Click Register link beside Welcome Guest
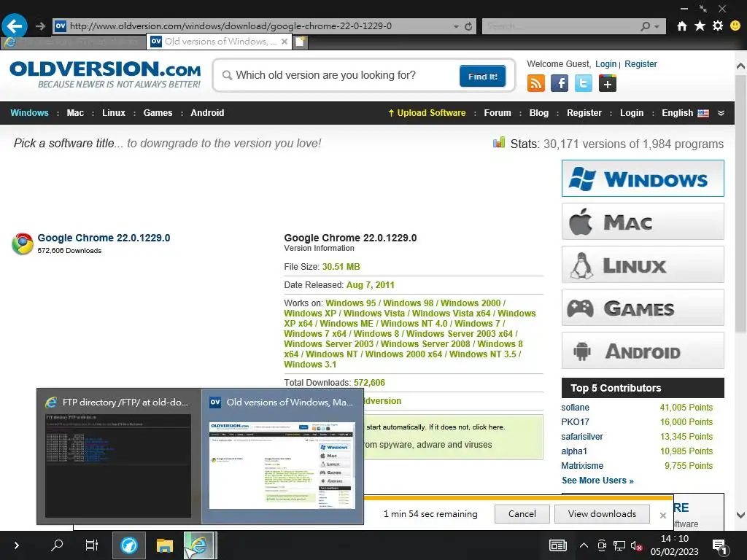747x560 pixels. (640, 64)
